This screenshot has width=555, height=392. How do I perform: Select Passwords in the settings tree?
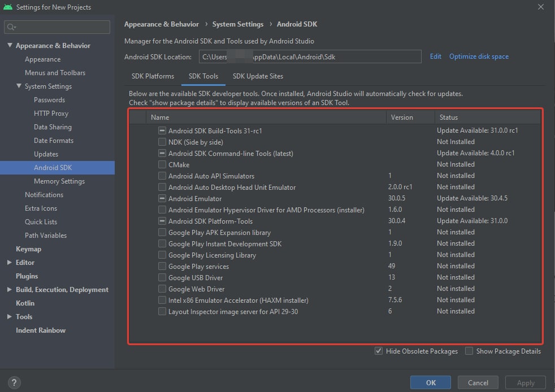point(49,100)
